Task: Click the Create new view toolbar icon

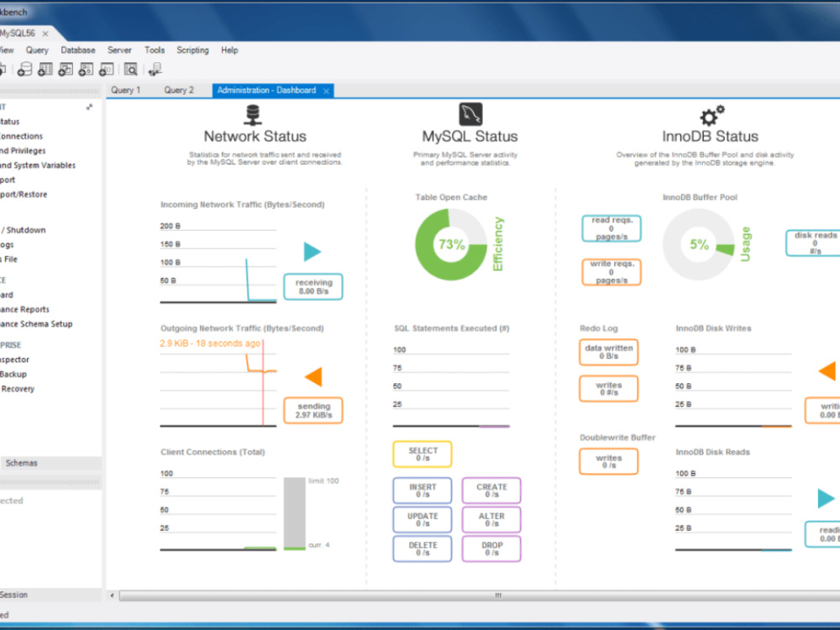Action: click(x=66, y=69)
